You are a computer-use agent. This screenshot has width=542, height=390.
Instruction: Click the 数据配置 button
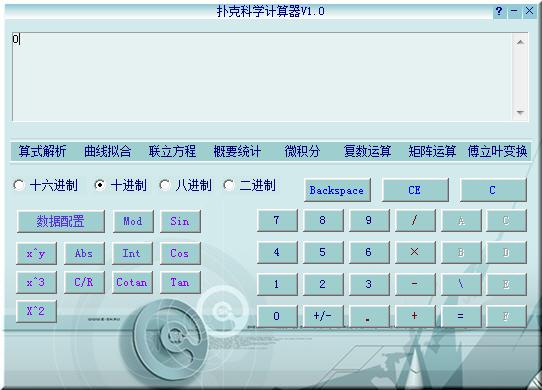(x=60, y=221)
